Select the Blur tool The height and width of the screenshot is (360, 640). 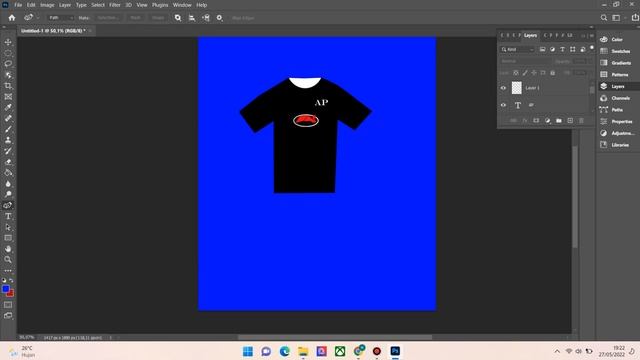(x=8, y=184)
